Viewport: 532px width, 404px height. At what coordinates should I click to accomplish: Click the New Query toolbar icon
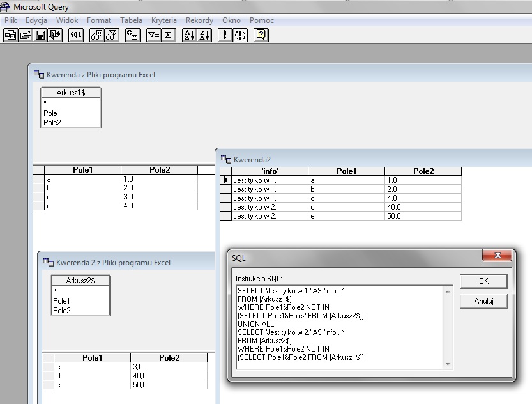coord(10,35)
